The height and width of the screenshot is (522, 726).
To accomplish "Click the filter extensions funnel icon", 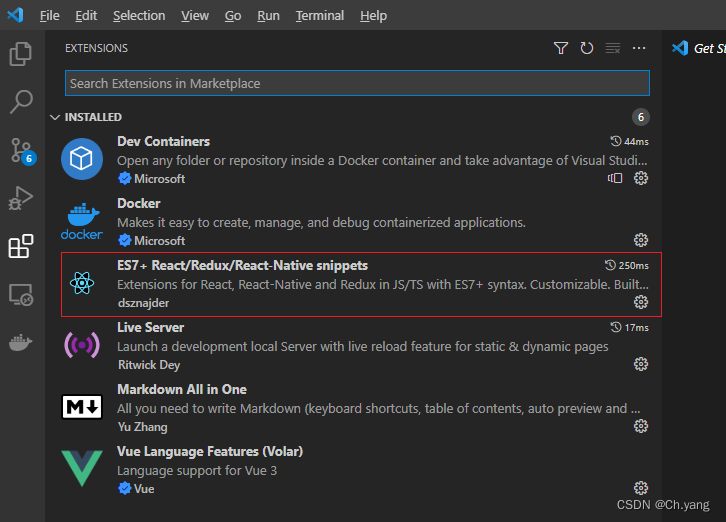I will point(561,48).
